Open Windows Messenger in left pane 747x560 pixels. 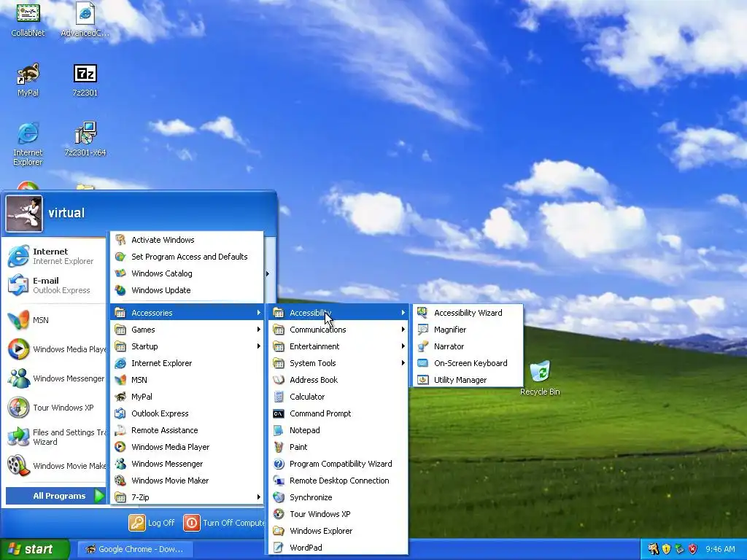point(55,378)
